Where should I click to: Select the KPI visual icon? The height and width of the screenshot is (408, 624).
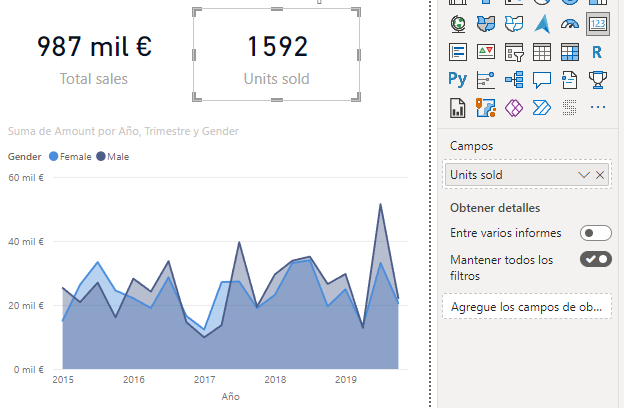[x=486, y=51]
